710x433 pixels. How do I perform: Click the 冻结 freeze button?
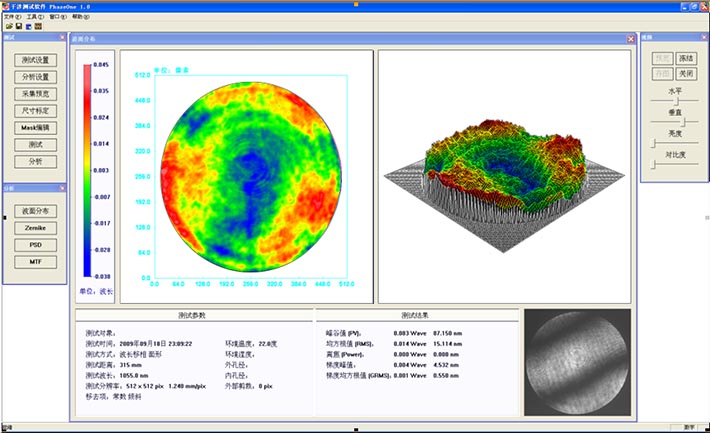tap(685, 59)
